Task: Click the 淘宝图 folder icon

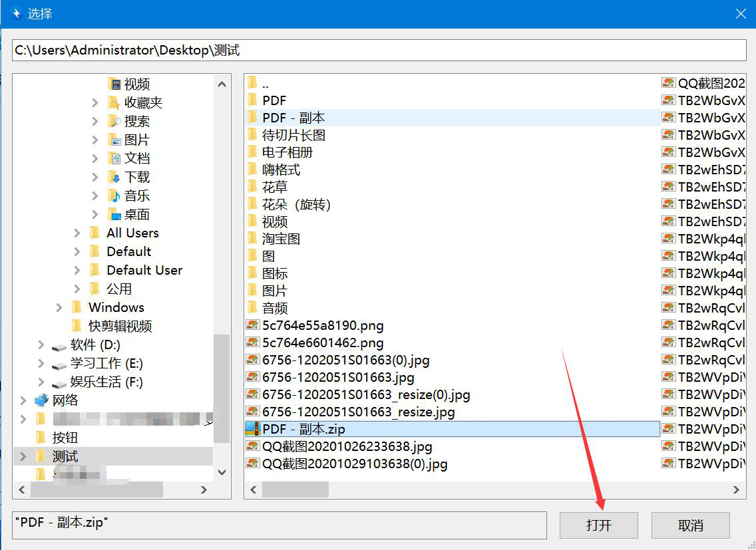Action: (252, 239)
